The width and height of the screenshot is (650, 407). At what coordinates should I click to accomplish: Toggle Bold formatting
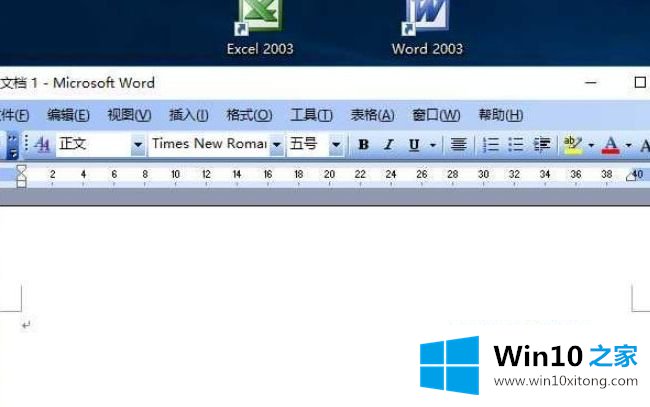pos(364,145)
